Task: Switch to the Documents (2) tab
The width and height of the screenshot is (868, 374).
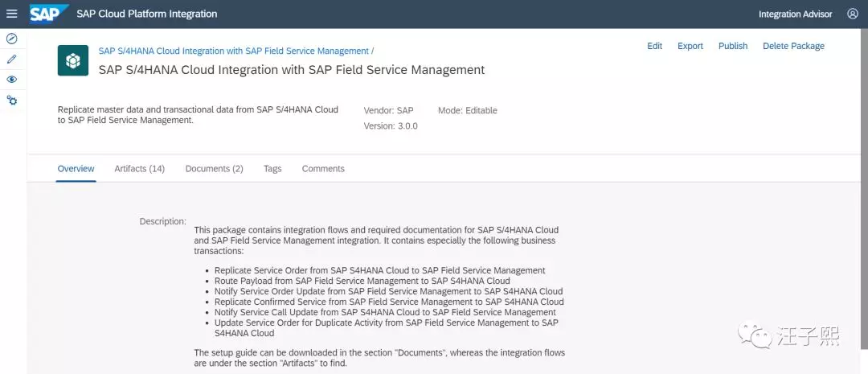Action: click(x=215, y=169)
